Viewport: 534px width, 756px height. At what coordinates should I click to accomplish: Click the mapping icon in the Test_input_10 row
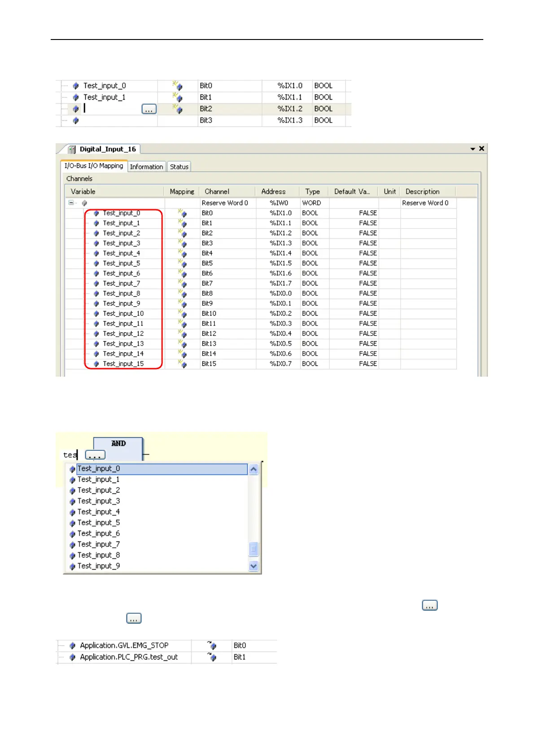[x=182, y=313]
